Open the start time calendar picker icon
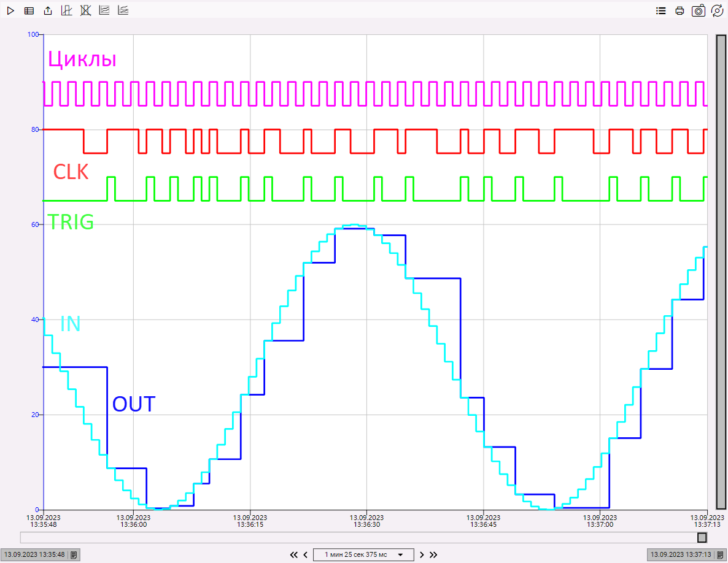728x563 pixels. point(74,554)
